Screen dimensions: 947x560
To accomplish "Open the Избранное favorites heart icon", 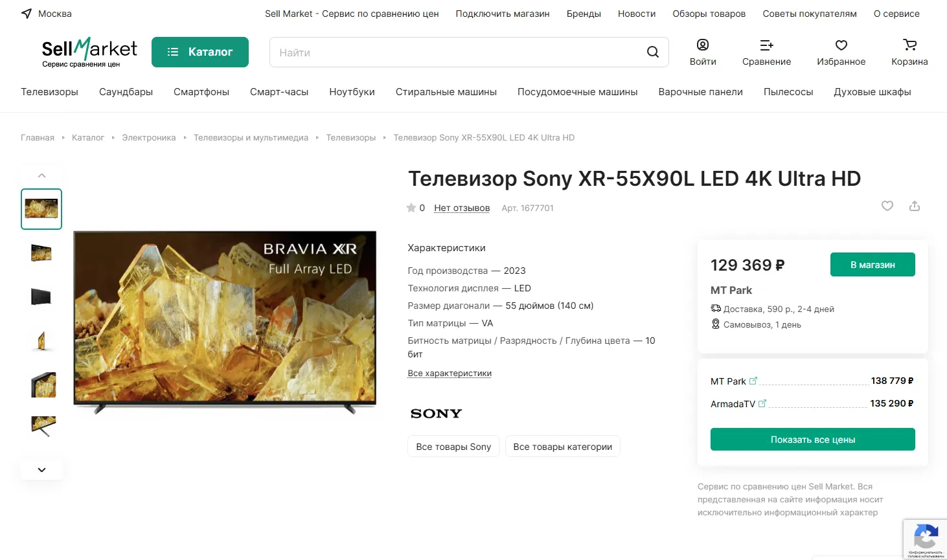I will point(841,45).
